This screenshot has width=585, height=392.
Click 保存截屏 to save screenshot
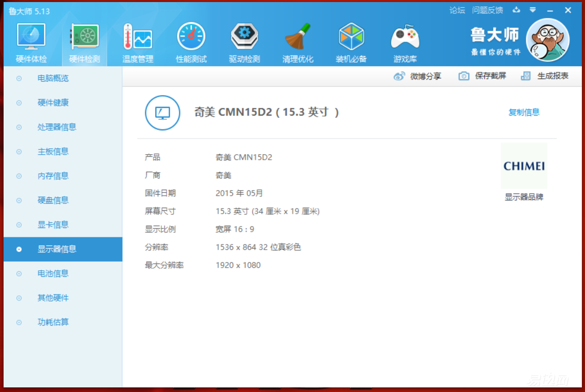(x=482, y=76)
